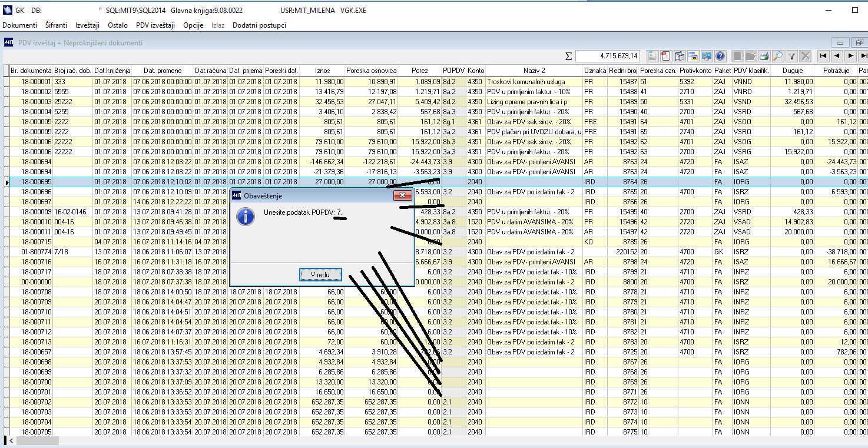Click the sigma sum symbol
This screenshot has height=448, width=868.
(x=568, y=57)
